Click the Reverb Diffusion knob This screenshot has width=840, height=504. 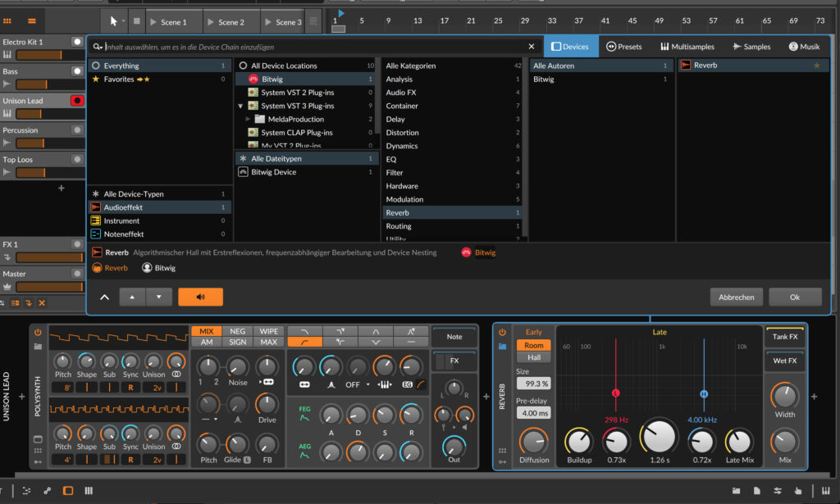coord(533,441)
